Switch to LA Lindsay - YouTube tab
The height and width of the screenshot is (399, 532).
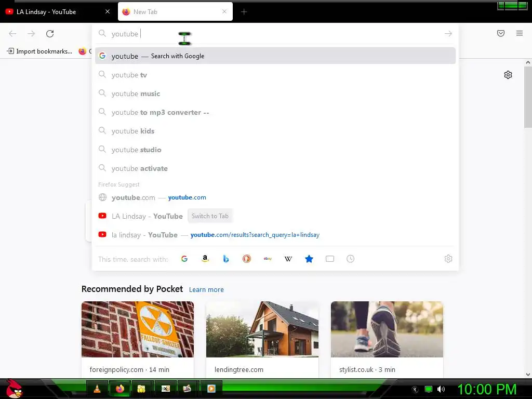tap(58, 12)
